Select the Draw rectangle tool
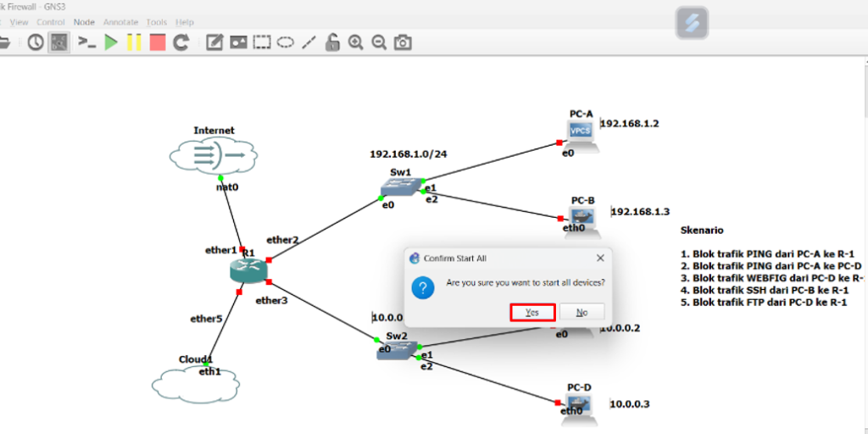The height and width of the screenshot is (434, 868). tap(262, 42)
